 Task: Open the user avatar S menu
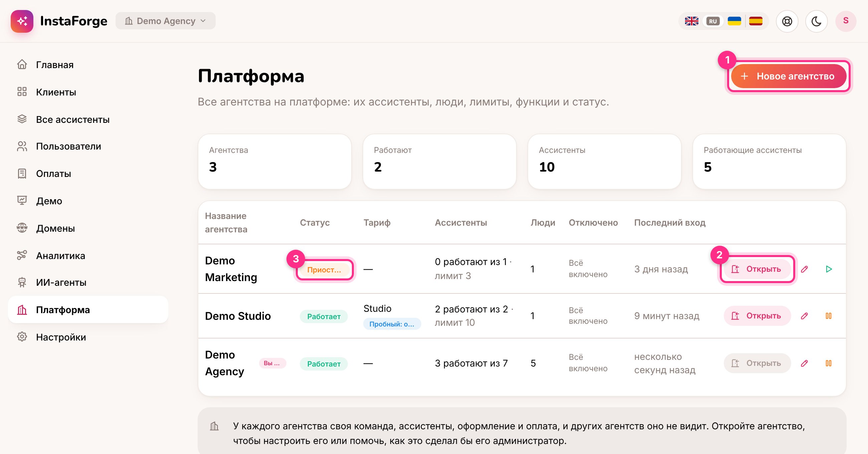845,21
